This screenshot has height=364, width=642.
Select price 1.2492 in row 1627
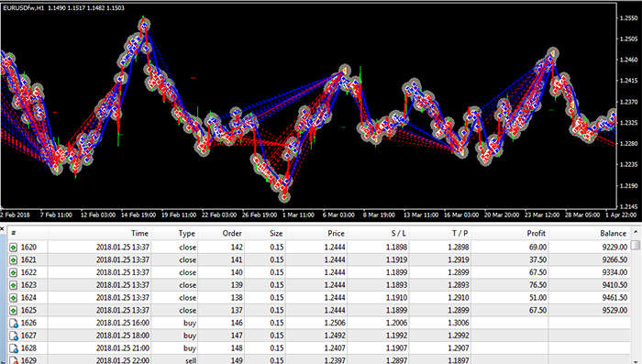click(x=335, y=336)
